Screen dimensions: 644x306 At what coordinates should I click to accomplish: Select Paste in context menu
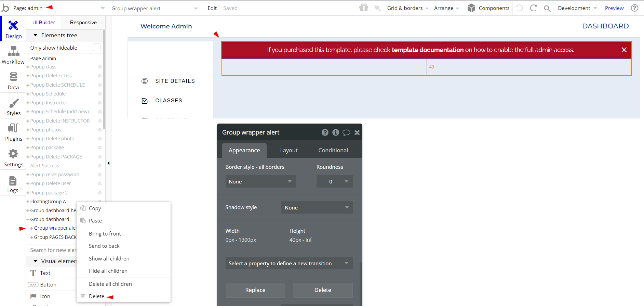point(123,220)
